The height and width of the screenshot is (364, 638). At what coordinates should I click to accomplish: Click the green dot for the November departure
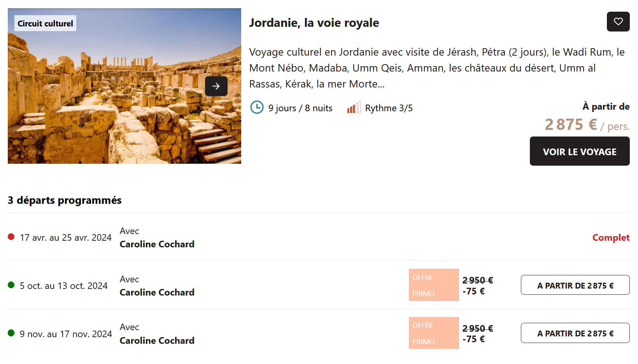[x=11, y=333]
